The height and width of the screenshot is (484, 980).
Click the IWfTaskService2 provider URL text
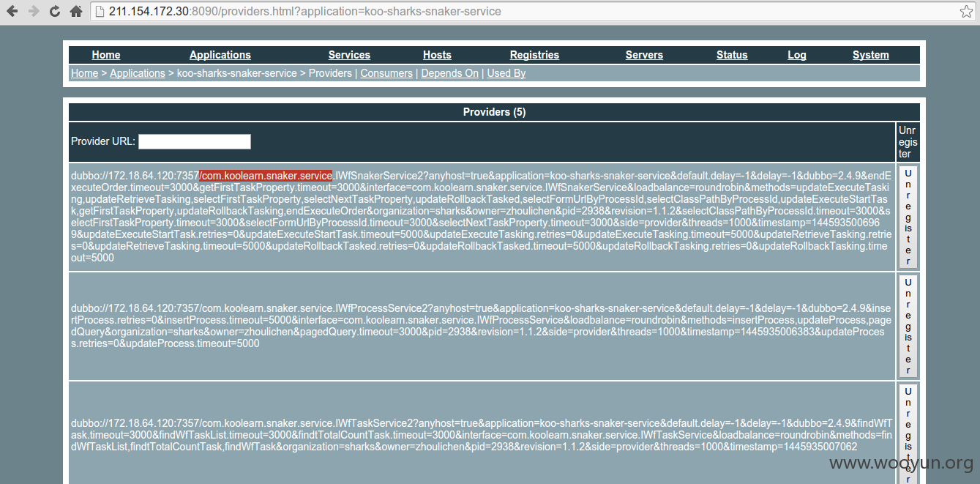pos(482,435)
